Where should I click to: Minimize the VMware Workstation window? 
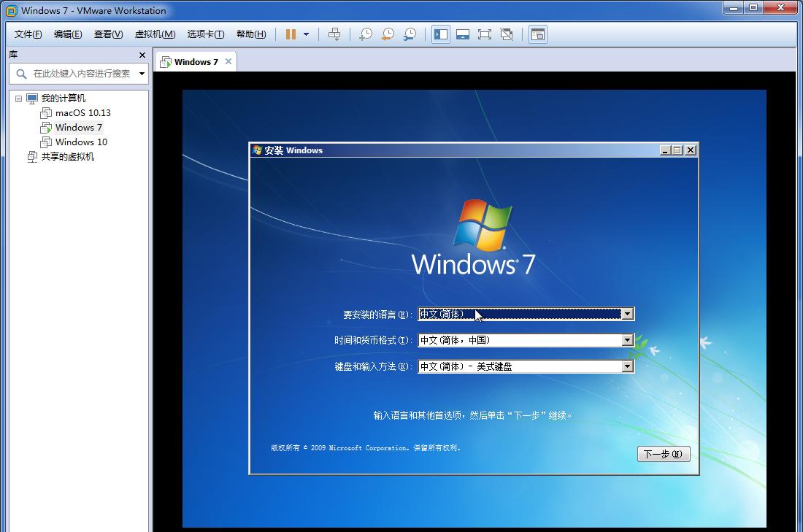point(733,7)
